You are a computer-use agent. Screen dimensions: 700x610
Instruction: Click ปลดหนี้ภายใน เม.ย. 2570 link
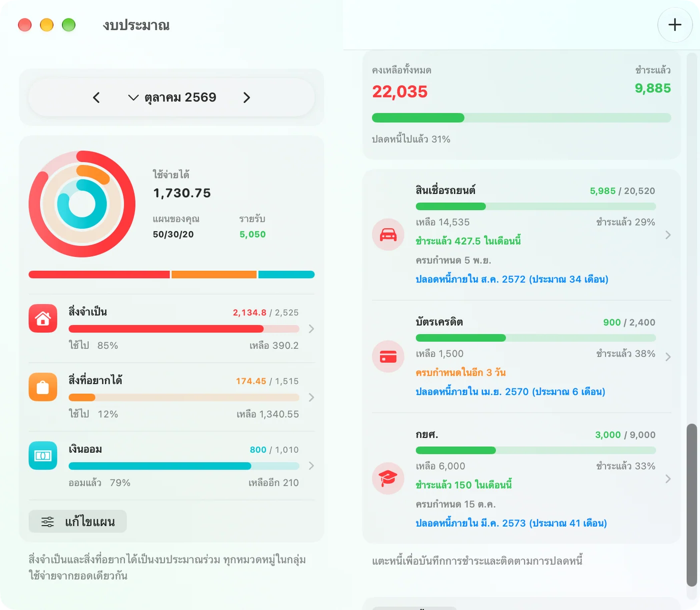[x=510, y=392]
